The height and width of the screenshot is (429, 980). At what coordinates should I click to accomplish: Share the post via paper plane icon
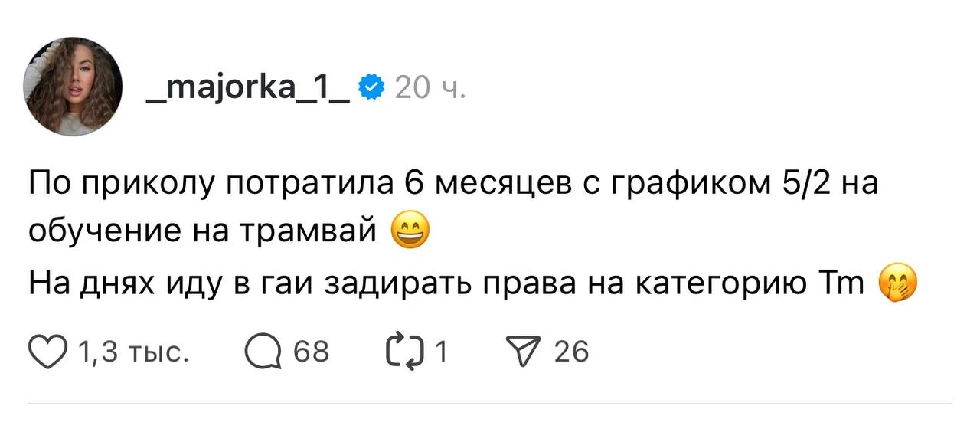coord(527,352)
